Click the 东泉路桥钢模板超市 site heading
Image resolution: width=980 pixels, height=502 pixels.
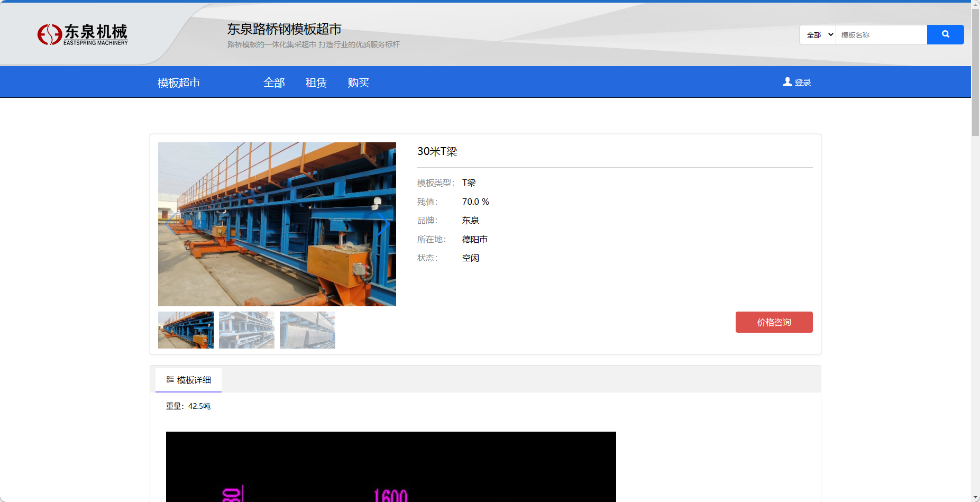pos(285,29)
